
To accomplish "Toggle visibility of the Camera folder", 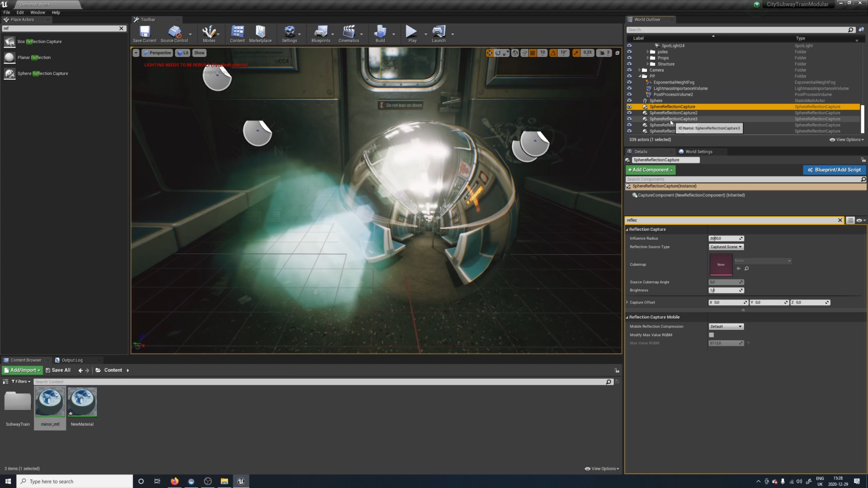I will tap(629, 70).
